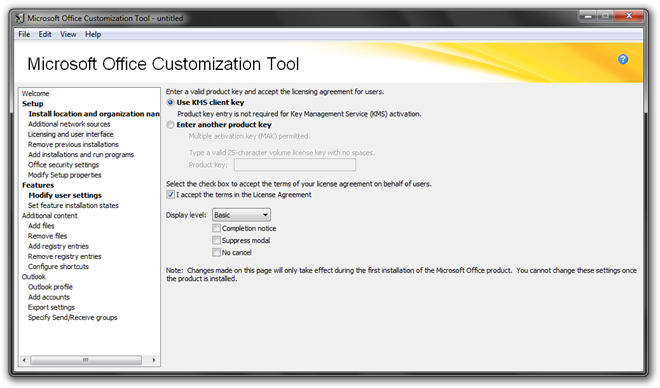
Task: Close the Office Customization Tool window
Action: click(629, 16)
